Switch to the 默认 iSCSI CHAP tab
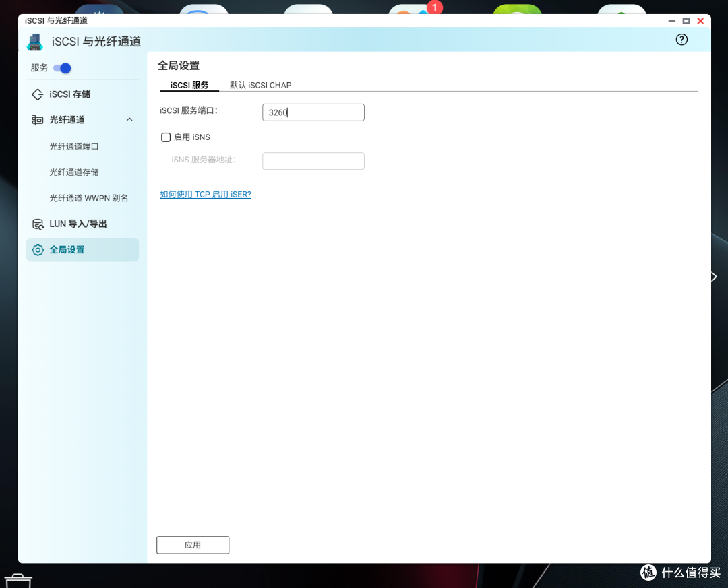Image resolution: width=728 pixels, height=588 pixels. pos(260,85)
